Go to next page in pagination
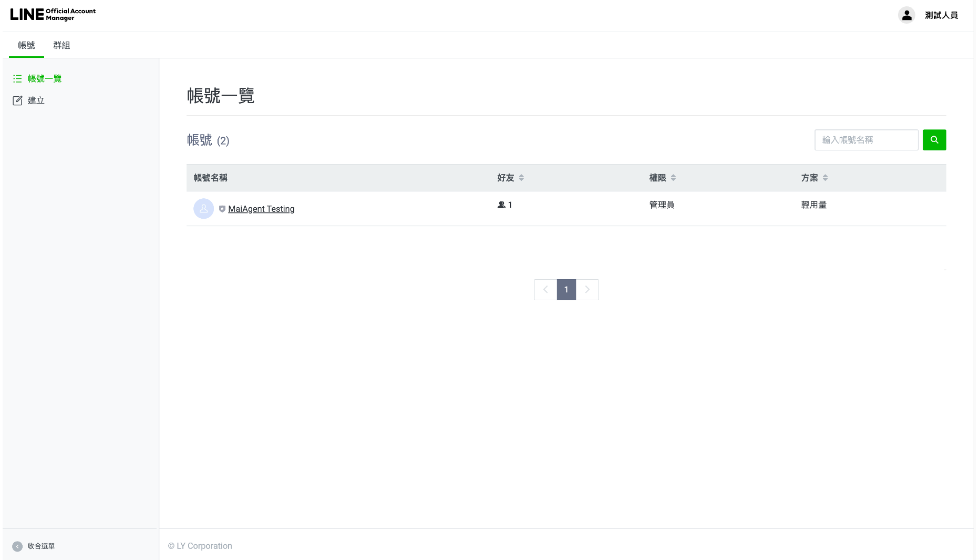The image size is (980, 560). (x=587, y=290)
